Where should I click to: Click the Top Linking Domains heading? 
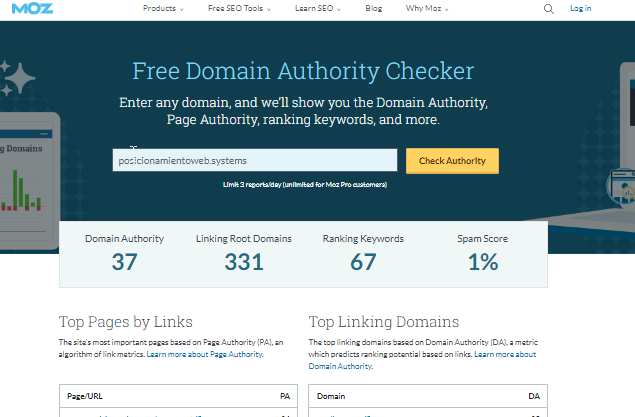[x=384, y=322]
